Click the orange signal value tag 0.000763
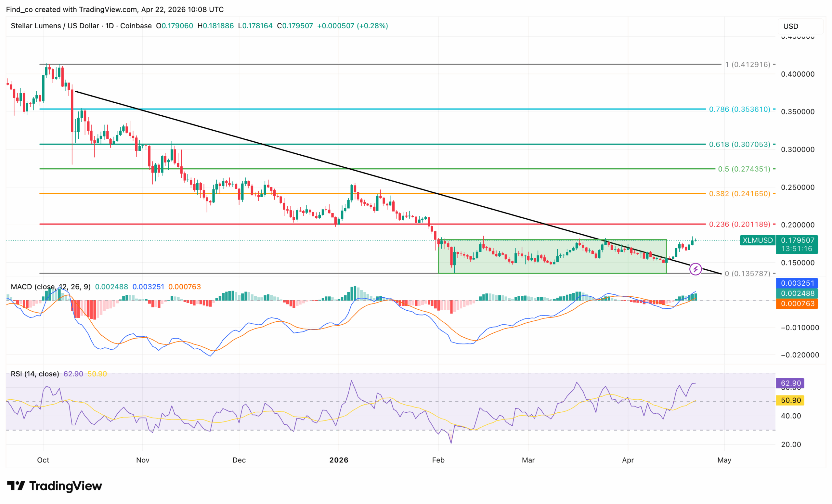This screenshot has height=504, width=832. (x=797, y=304)
